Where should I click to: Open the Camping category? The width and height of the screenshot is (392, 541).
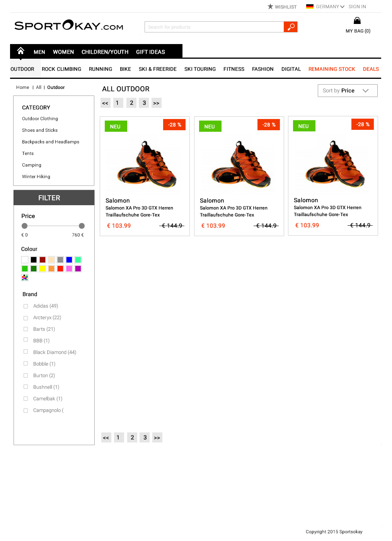[x=32, y=165]
